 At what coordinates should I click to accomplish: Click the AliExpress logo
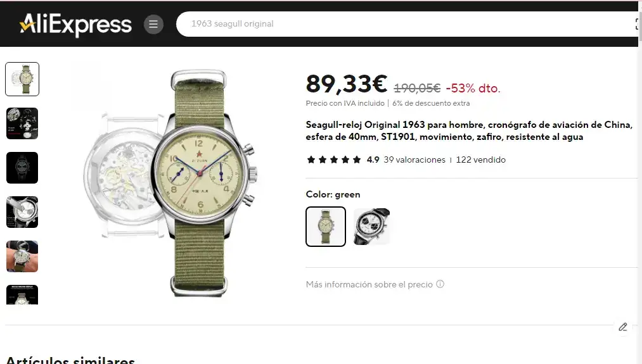tap(76, 24)
